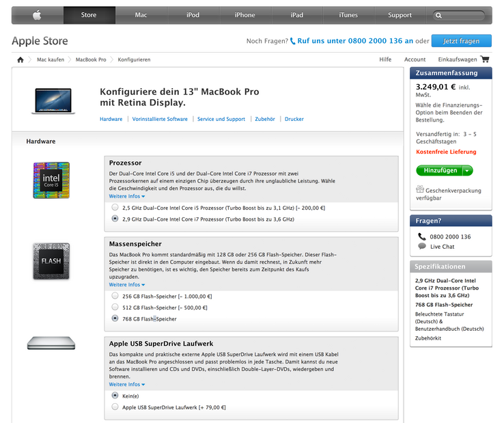Open the shopping cart icon
504x423 pixels.
point(485,59)
